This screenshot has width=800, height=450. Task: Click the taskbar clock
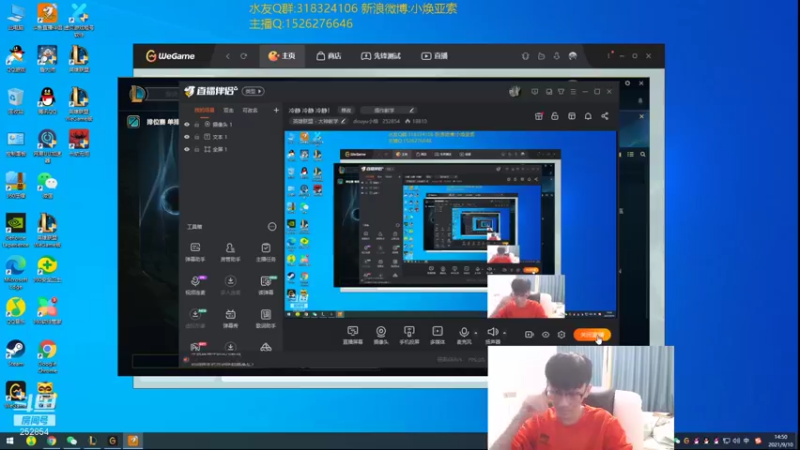781,441
